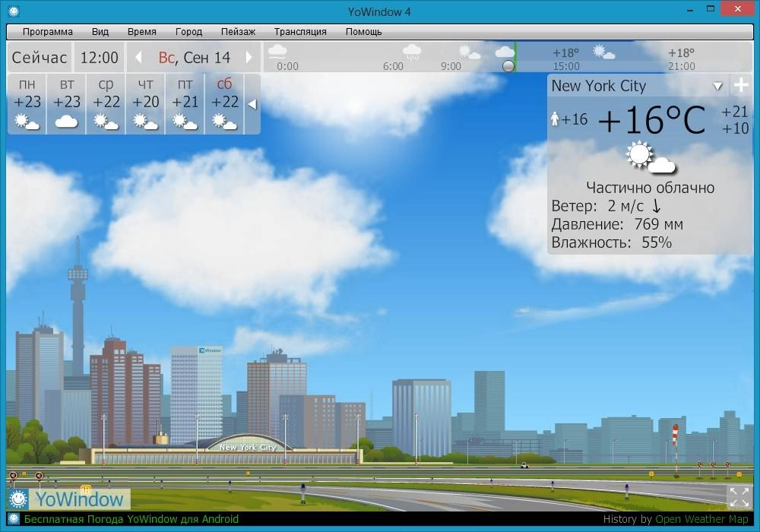Open the Помощь menu
Image resolution: width=760 pixels, height=532 pixels.
click(x=363, y=32)
